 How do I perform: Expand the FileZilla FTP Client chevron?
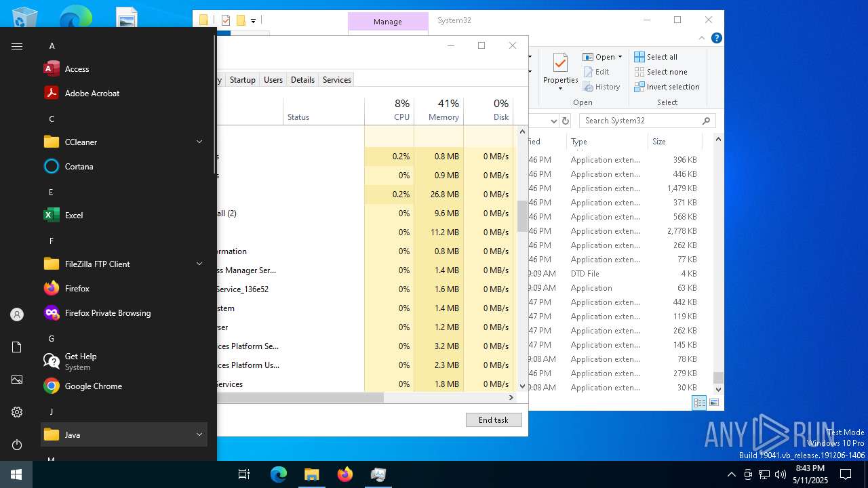pyautogui.click(x=199, y=264)
